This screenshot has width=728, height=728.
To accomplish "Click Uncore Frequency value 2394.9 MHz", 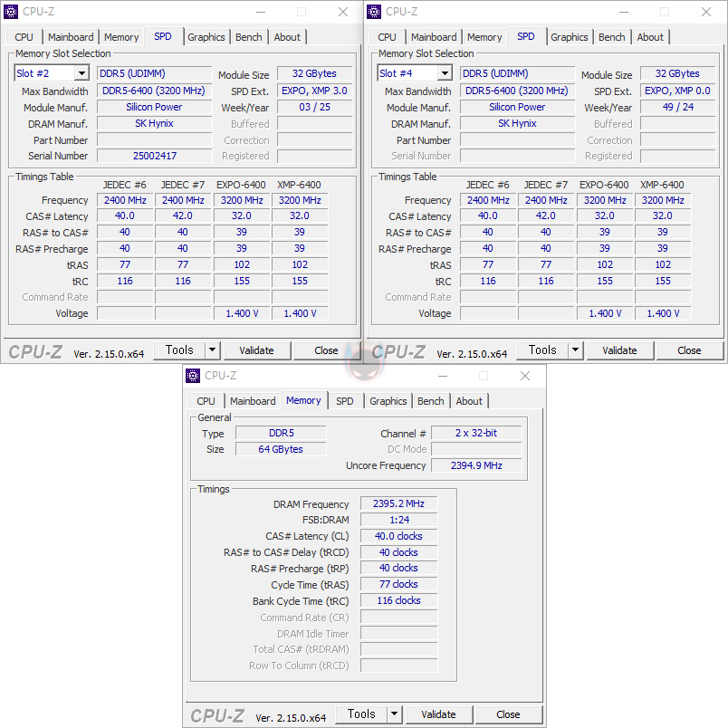I will pos(476,465).
